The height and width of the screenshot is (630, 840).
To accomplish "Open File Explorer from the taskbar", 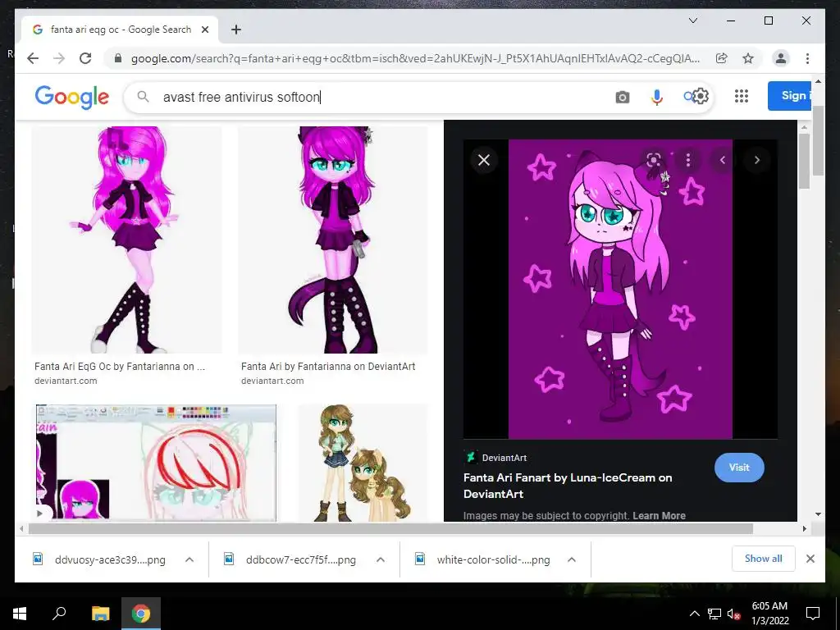I will click(x=100, y=614).
